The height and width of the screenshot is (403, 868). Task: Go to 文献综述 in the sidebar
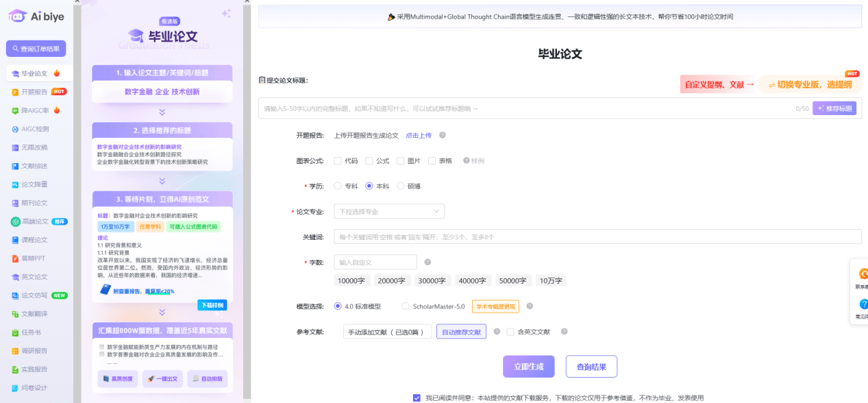(x=34, y=166)
